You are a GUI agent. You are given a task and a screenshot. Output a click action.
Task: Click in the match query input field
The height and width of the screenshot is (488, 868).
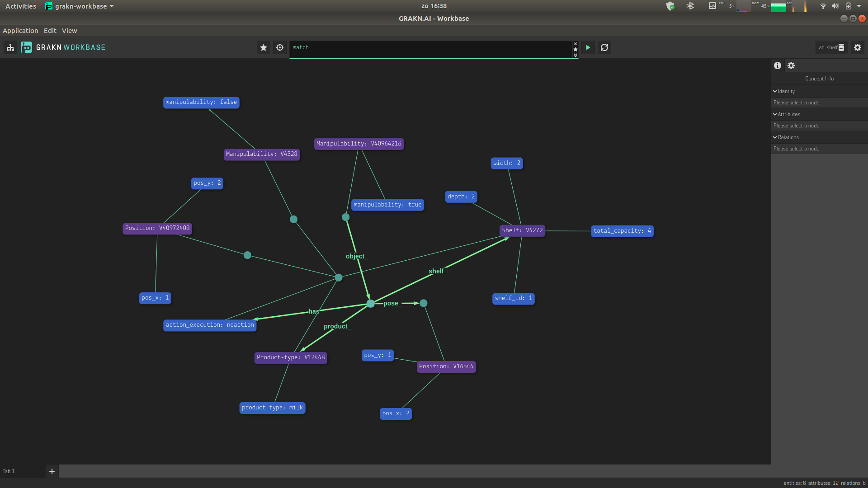429,47
